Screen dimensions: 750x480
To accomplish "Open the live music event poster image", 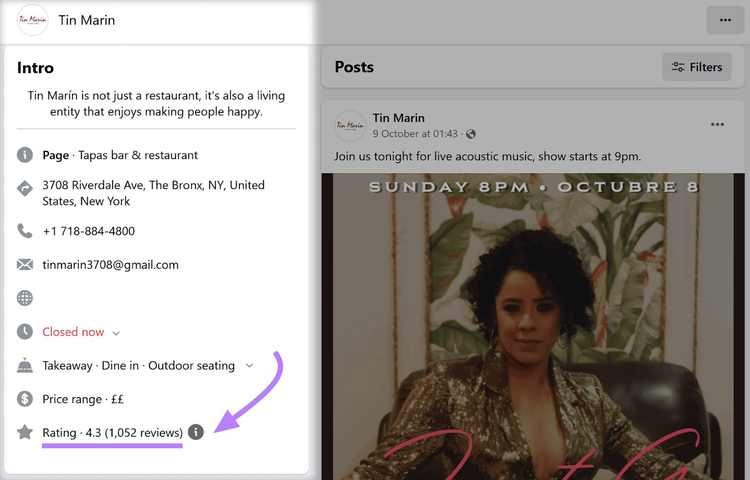I will click(533, 327).
